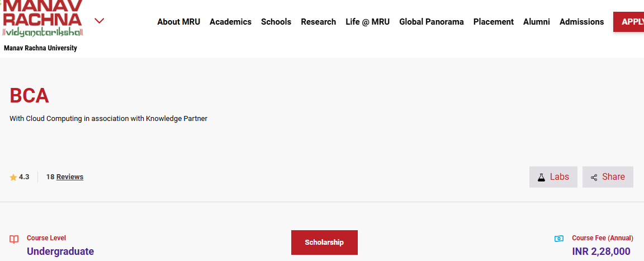Open Global Panorama in the navigation
644x261 pixels.
[432, 22]
